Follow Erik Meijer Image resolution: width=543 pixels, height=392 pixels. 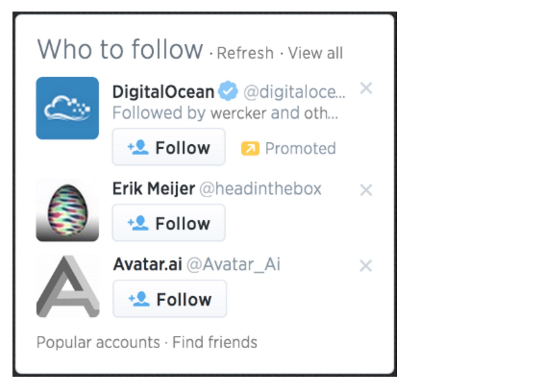[x=169, y=223]
